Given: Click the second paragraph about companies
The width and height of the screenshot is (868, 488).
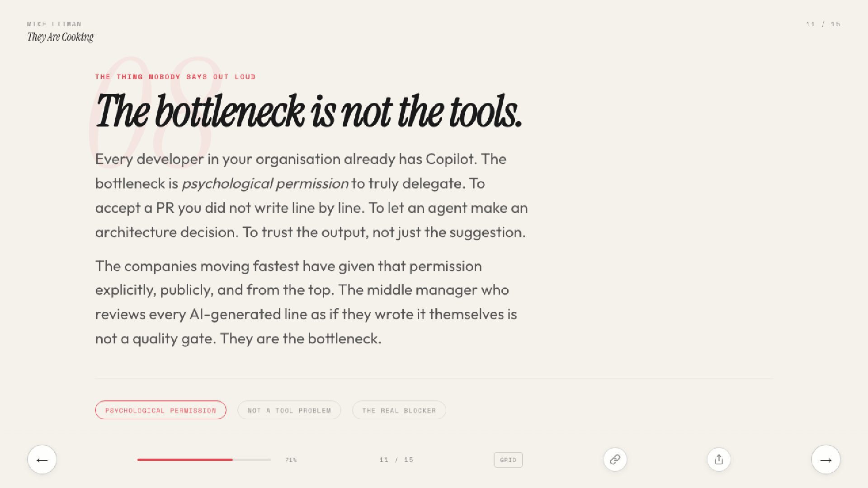Looking at the screenshot, I should tap(306, 302).
